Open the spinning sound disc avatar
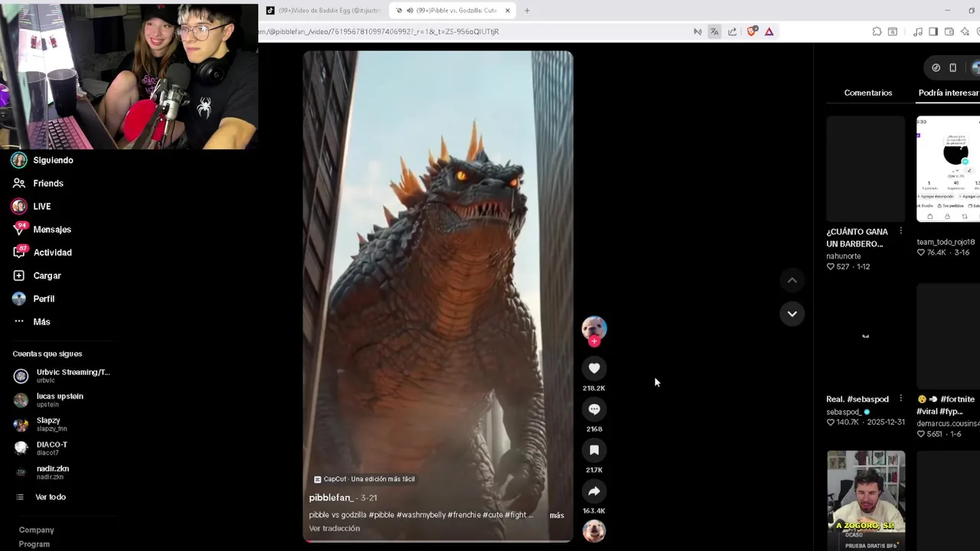This screenshot has height=551, width=980. coord(594,530)
